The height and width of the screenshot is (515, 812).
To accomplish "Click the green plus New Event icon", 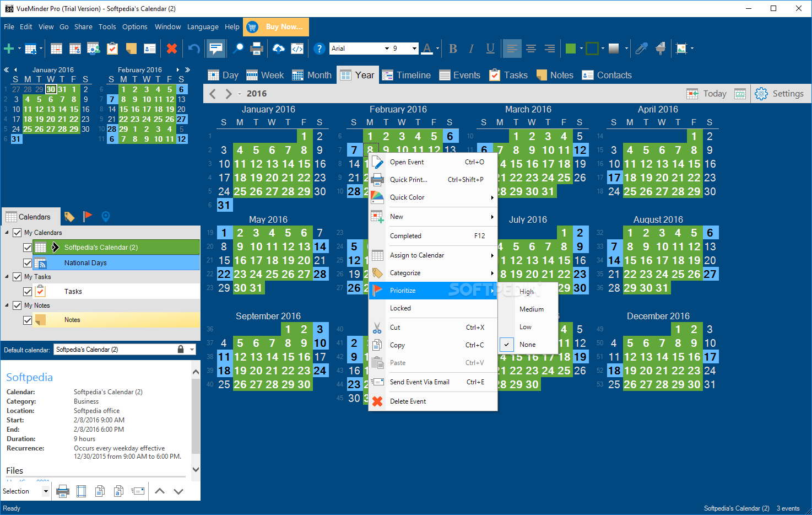I will pos(9,49).
